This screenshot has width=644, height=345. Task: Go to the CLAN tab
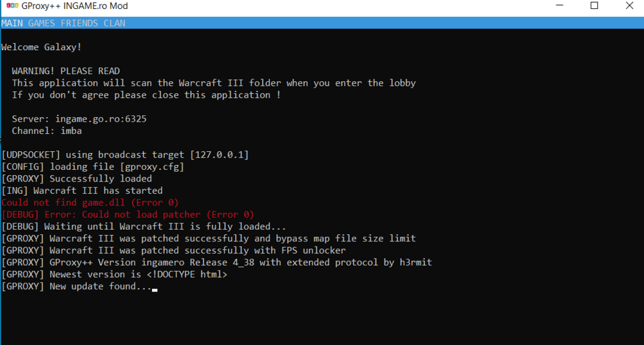click(114, 23)
